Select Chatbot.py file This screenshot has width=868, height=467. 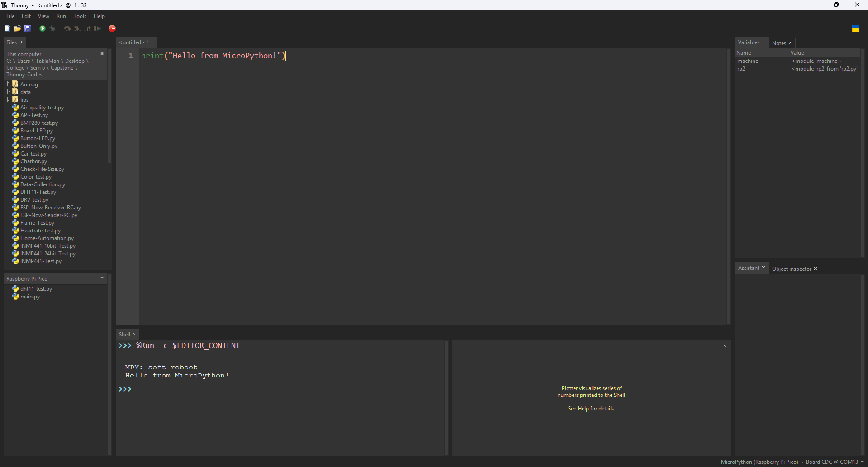pyautogui.click(x=33, y=161)
